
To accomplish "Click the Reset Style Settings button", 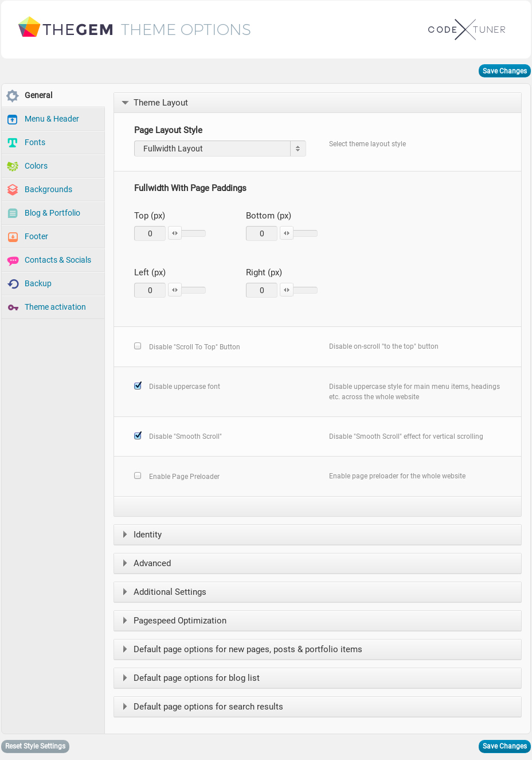I will pyautogui.click(x=36, y=746).
